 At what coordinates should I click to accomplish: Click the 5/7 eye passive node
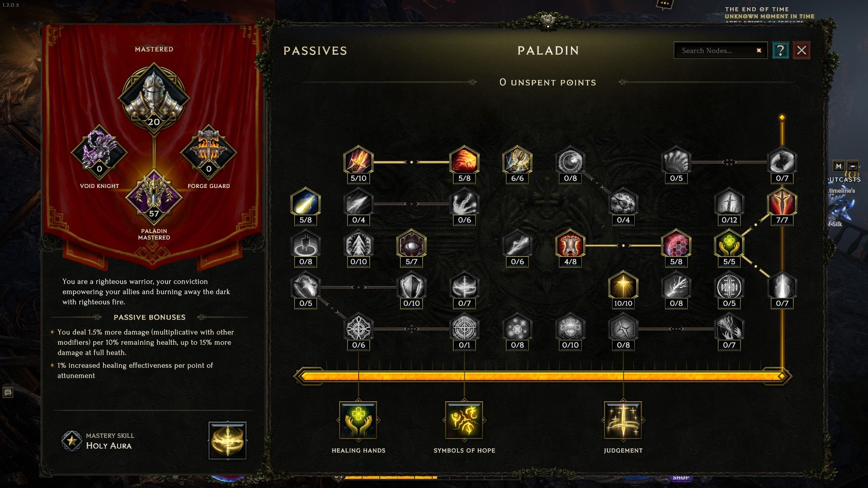(x=411, y=245)
